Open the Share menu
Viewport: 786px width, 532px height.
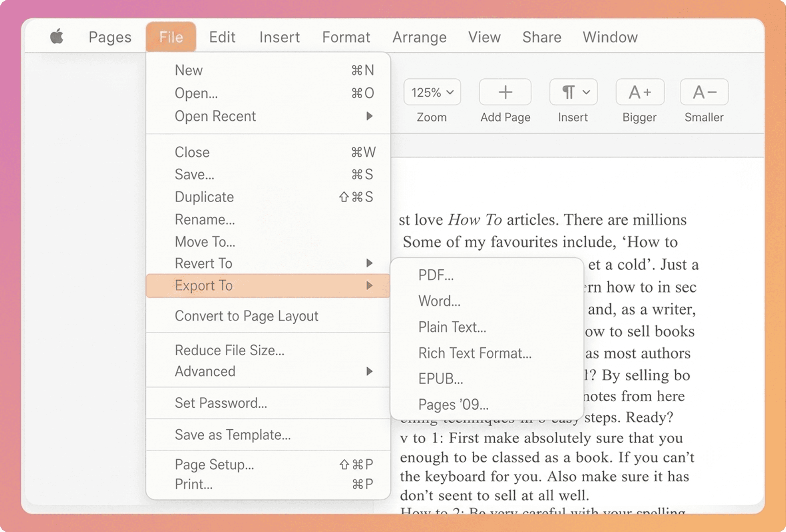pyautogui.click(x=542, y=37)
